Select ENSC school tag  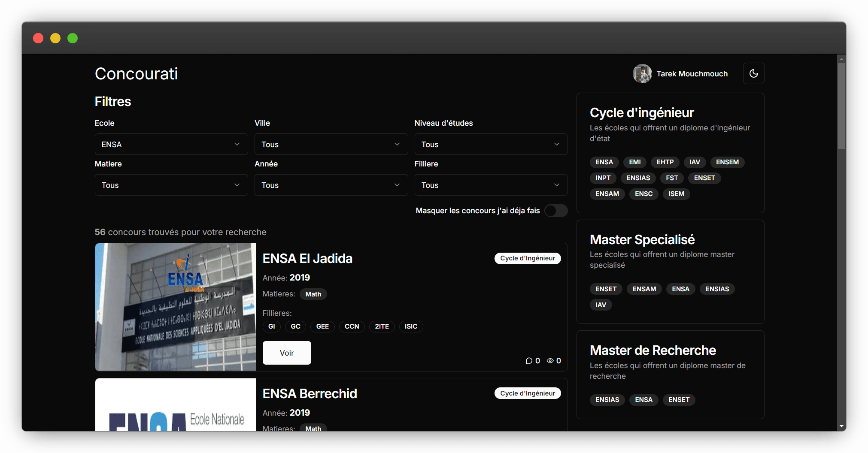tap(644, 194)
